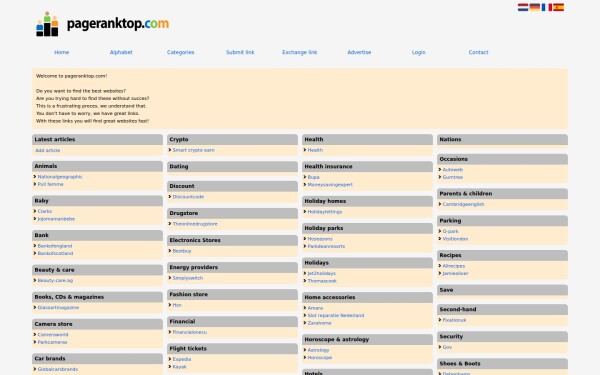Open the Allrecipes link

(x=454, y=266)
